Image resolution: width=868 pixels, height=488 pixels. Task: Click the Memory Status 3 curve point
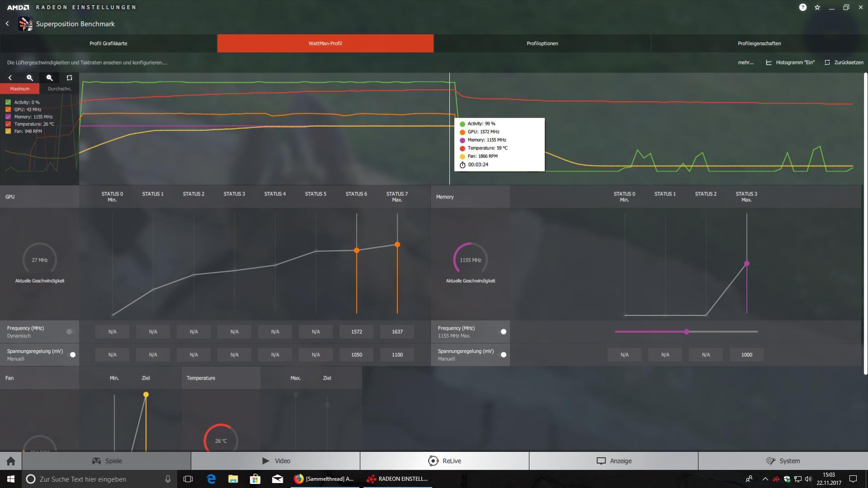(747, 263)
